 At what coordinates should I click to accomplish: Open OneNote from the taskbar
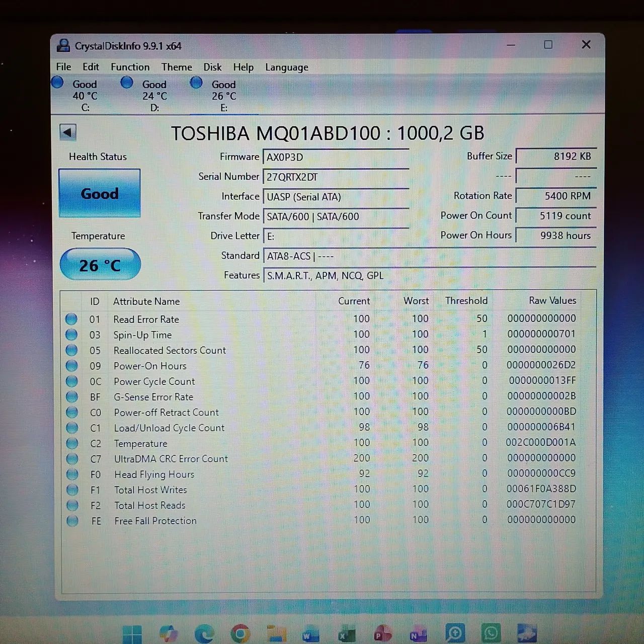pos(419,634)
